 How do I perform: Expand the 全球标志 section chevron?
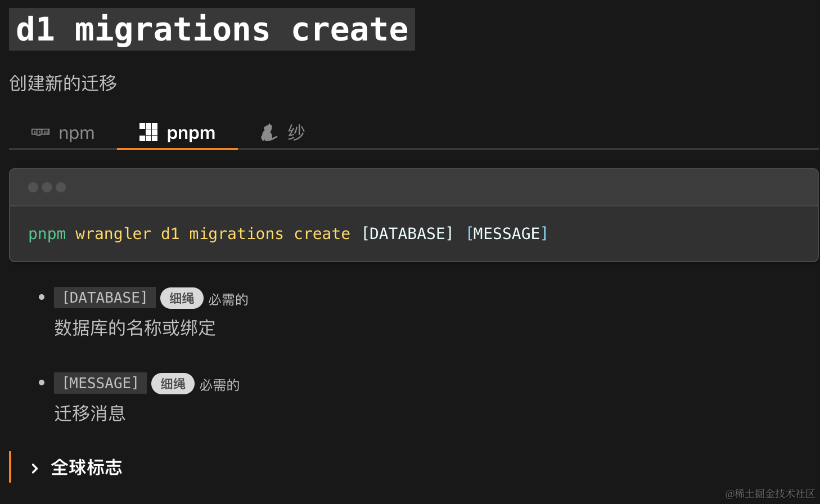coord(35,468)
